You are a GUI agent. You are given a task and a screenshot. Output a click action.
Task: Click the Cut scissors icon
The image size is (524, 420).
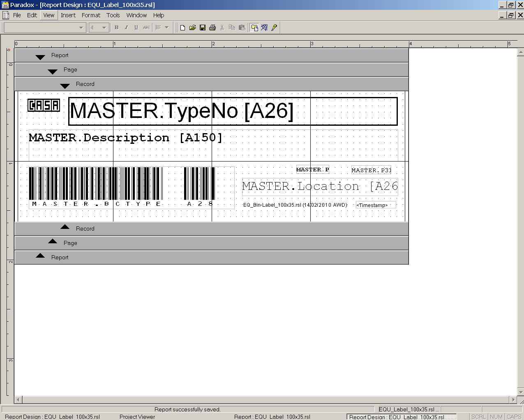coord(222,28)
